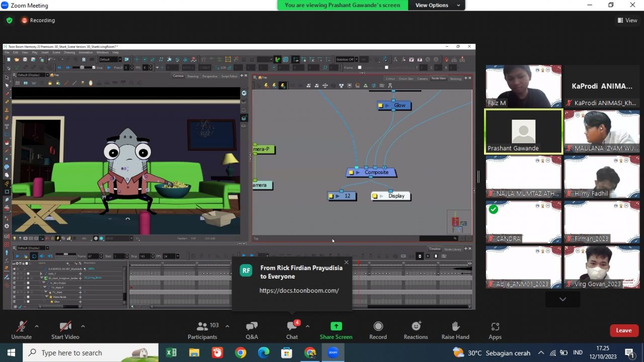Click the Start Video camera icon
The height and width of the screenshot is (362, 644).
pos(65,327)
